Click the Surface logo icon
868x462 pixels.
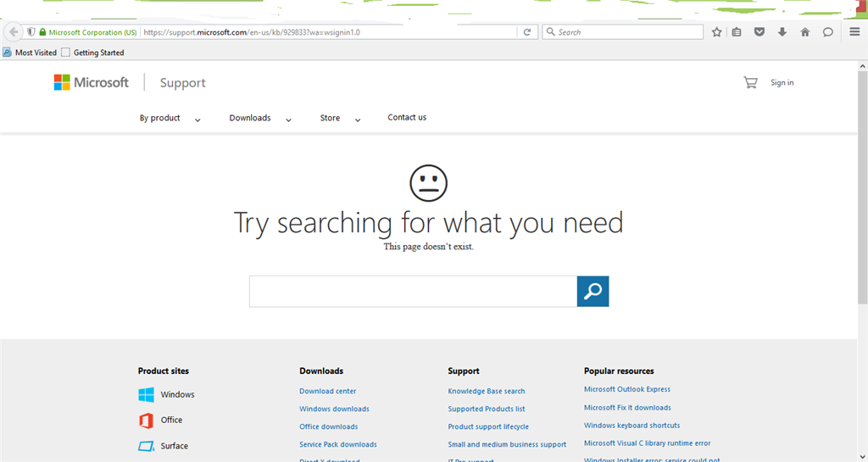point(146,446)
